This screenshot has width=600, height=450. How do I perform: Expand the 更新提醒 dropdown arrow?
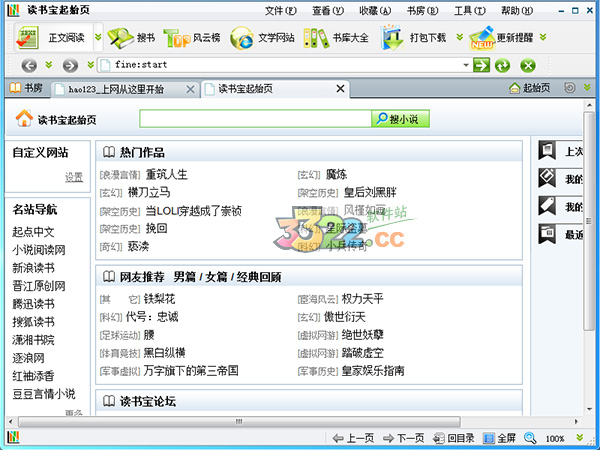tap(543, 37)
